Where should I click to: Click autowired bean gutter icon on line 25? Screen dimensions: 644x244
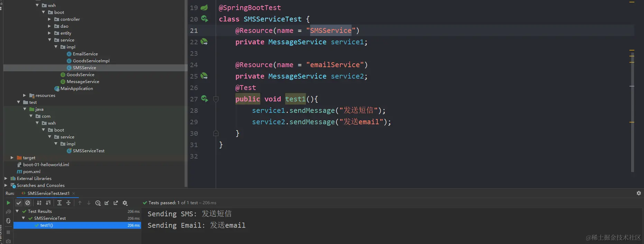pyautogui.click(x=204, y=76)
